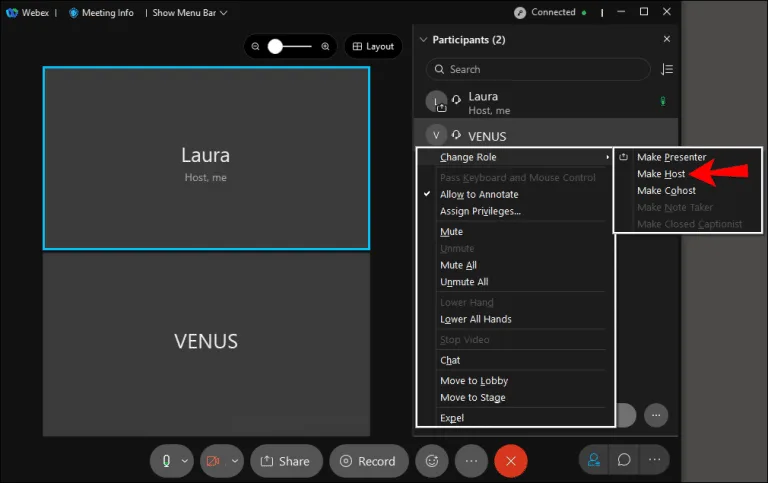Select Move to Stage

(472, 397)
